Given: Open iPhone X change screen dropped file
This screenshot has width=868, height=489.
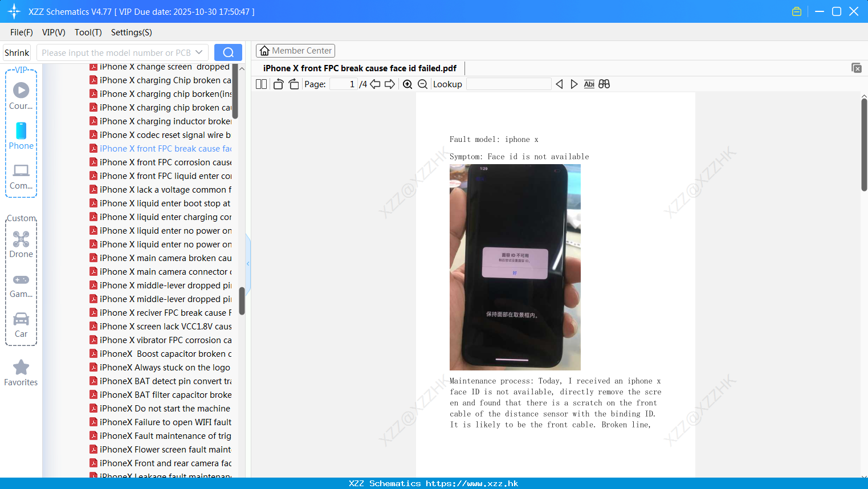Looking at the screenshot, I should (160, 67).
